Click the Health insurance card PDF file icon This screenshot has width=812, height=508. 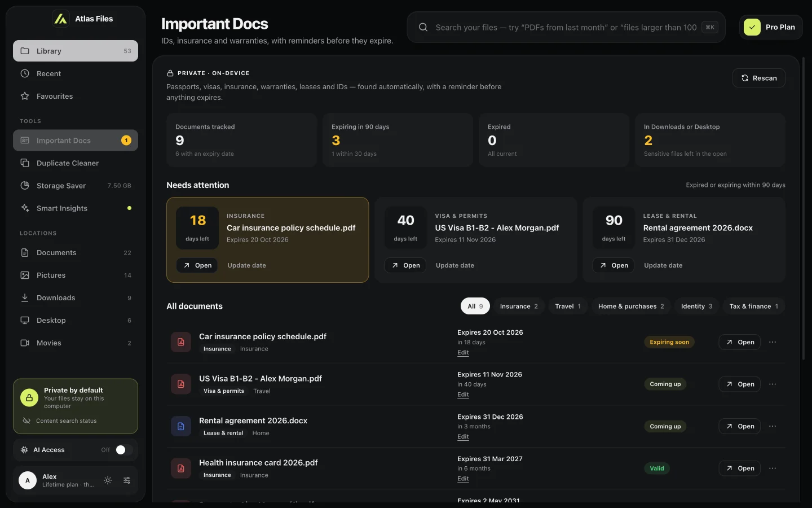[181, 468]
